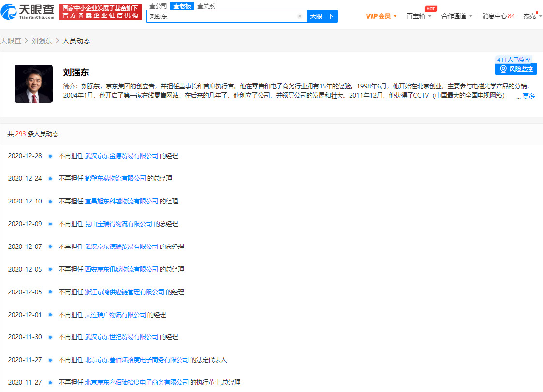Go to the 刘强东 breadcrumb link

tap(42, 41)
